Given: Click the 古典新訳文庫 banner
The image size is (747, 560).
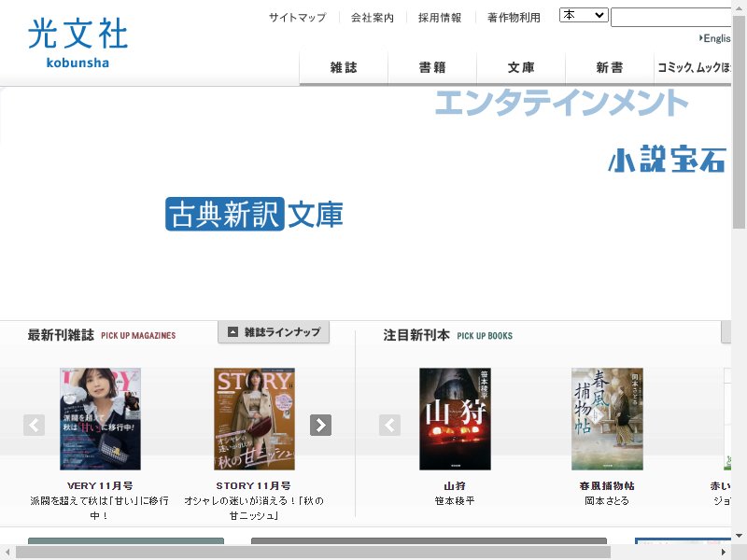Looking at the screenshot, I should coord(254,215).
